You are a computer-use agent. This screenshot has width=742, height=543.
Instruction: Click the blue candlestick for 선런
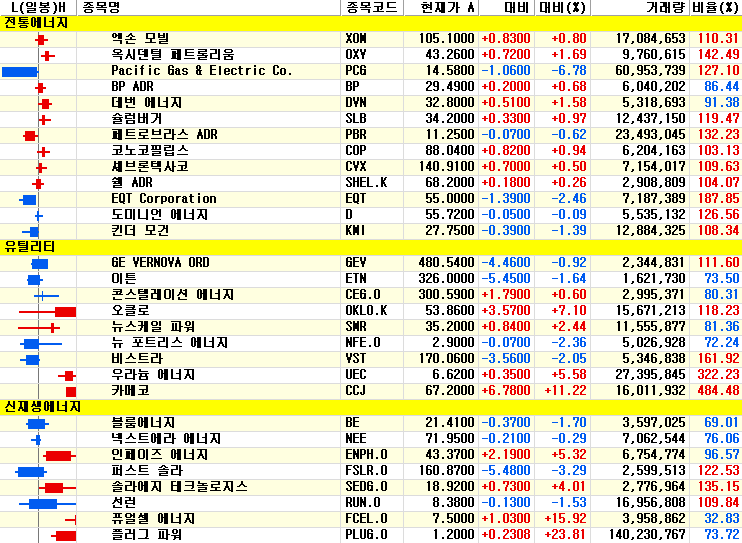[47, 504]
